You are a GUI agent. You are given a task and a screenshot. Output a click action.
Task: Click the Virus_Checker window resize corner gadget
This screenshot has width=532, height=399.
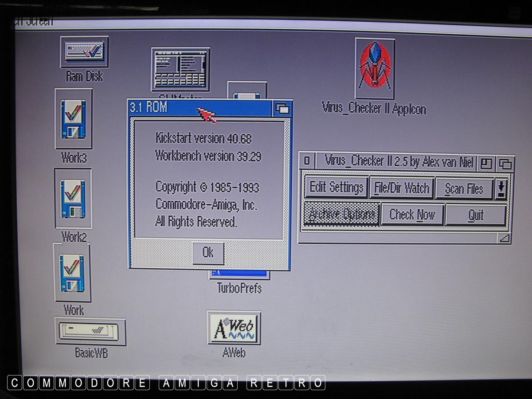pos(505,239)
